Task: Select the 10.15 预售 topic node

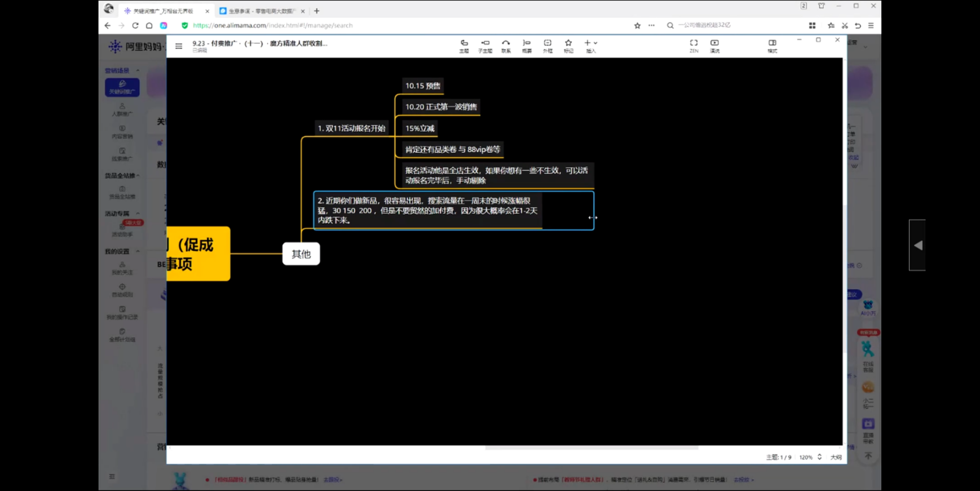Action: click(x=422, y=86)
